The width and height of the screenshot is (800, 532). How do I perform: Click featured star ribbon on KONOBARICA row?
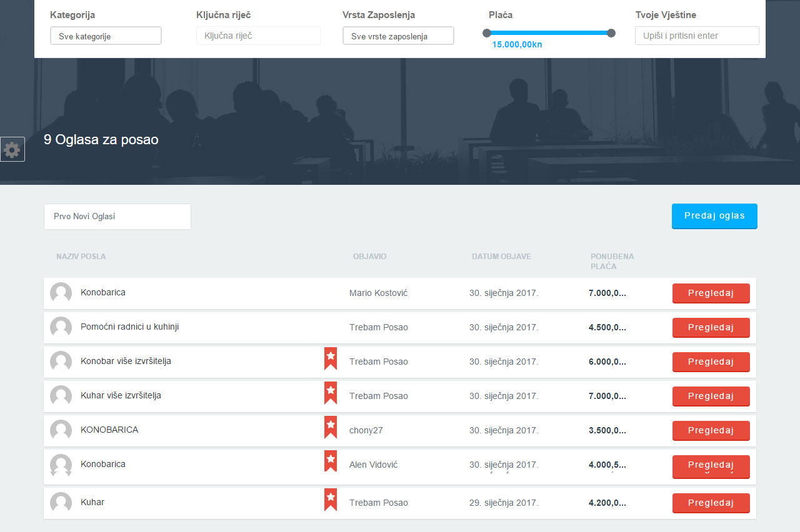tap(331, 427)
